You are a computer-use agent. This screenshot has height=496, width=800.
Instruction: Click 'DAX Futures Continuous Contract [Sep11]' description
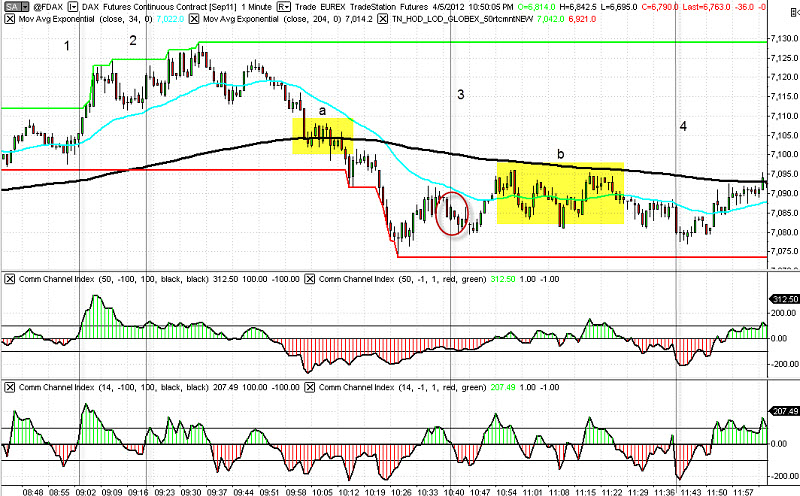click(x=159, y=7)
